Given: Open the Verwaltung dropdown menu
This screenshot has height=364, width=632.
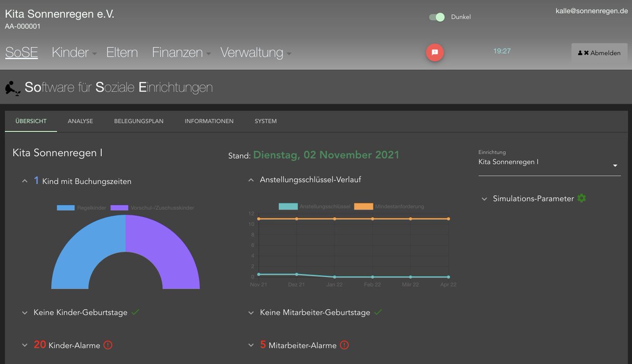Looking at the screenshot, I should pos(256,53).
